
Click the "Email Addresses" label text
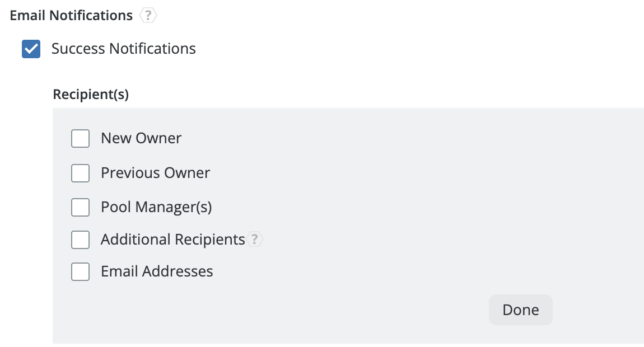(157, 271)
